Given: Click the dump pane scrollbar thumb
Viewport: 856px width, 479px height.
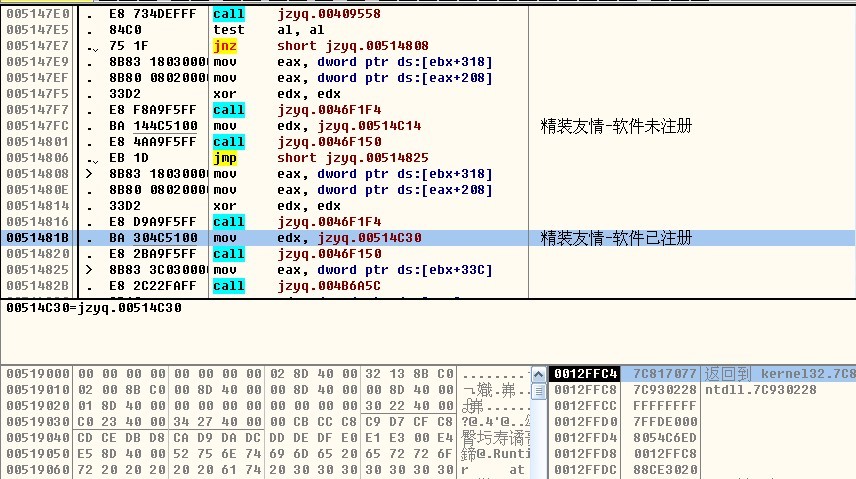Looking at the screenshot, I should pyautogui.click(x=538, y=391).
